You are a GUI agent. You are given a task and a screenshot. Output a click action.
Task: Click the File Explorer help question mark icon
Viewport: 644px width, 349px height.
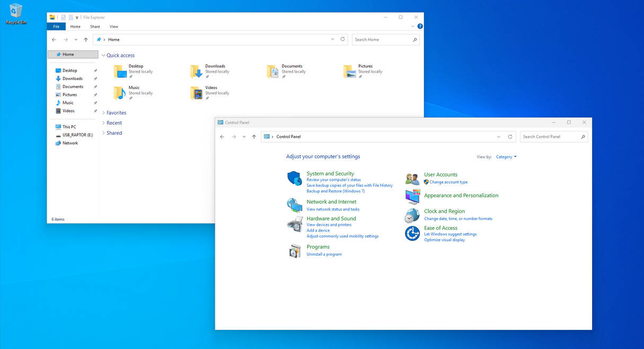420,26
